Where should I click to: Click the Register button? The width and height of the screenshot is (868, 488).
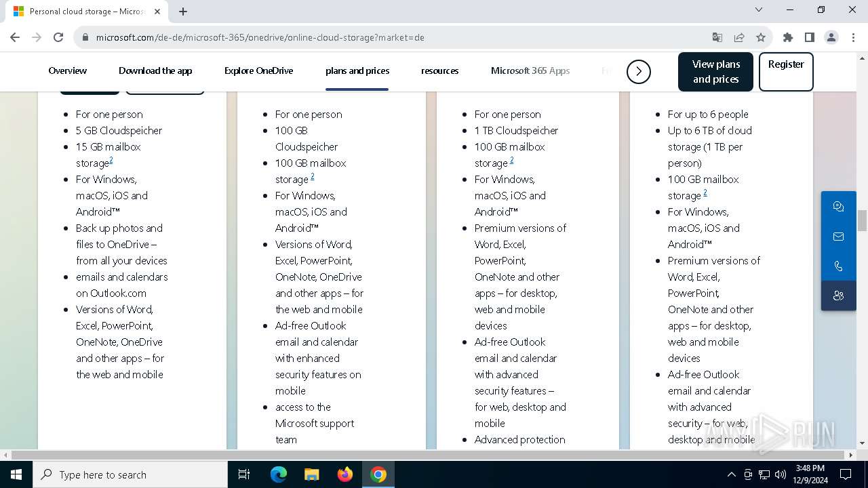tap(786, 72)
